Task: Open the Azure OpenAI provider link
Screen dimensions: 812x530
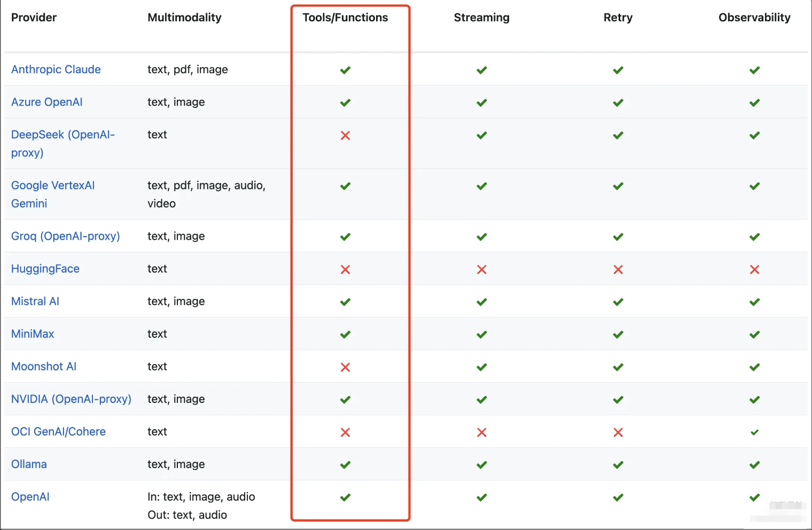Action: (x=46, y=102)
